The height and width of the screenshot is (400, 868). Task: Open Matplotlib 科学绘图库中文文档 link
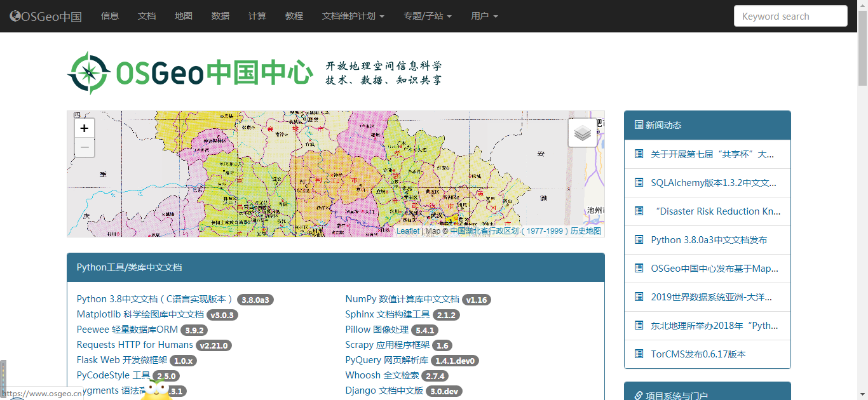140,314
